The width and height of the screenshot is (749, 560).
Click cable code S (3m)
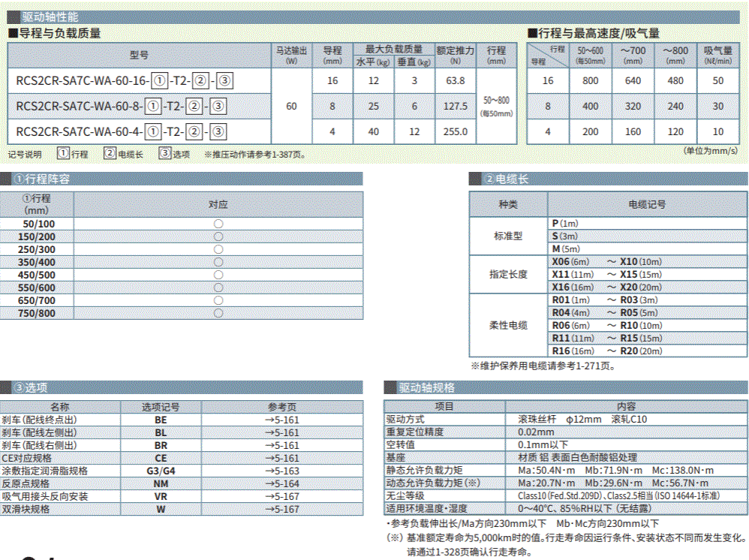[565, 236]
